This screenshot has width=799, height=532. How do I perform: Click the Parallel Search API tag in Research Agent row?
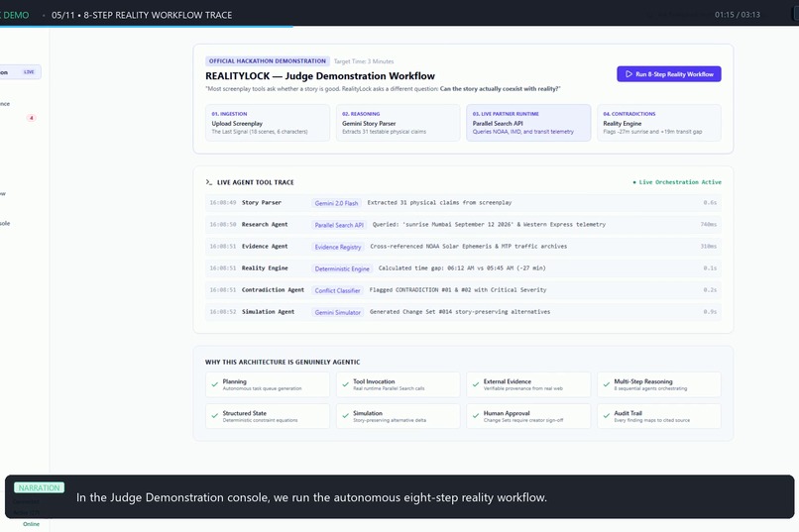point(339,225)
